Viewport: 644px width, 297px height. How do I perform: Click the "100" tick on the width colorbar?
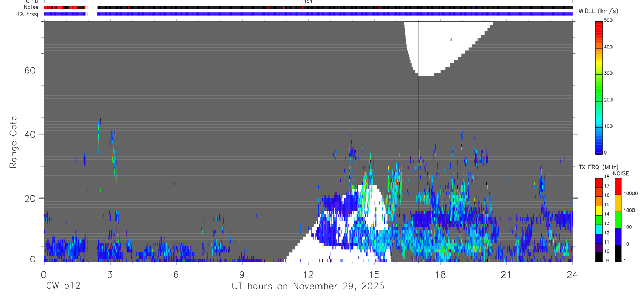click(608, 126)
